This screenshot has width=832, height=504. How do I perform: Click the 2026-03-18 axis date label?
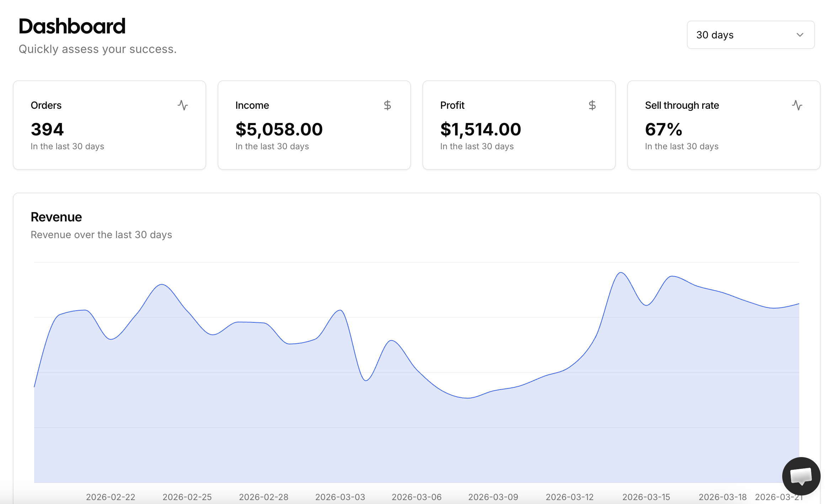click(722, 497)
